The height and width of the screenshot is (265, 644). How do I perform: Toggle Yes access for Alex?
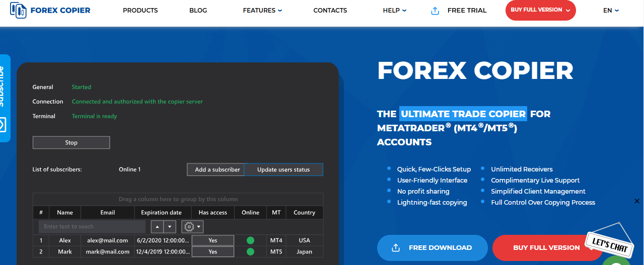[x=213, y=240]
